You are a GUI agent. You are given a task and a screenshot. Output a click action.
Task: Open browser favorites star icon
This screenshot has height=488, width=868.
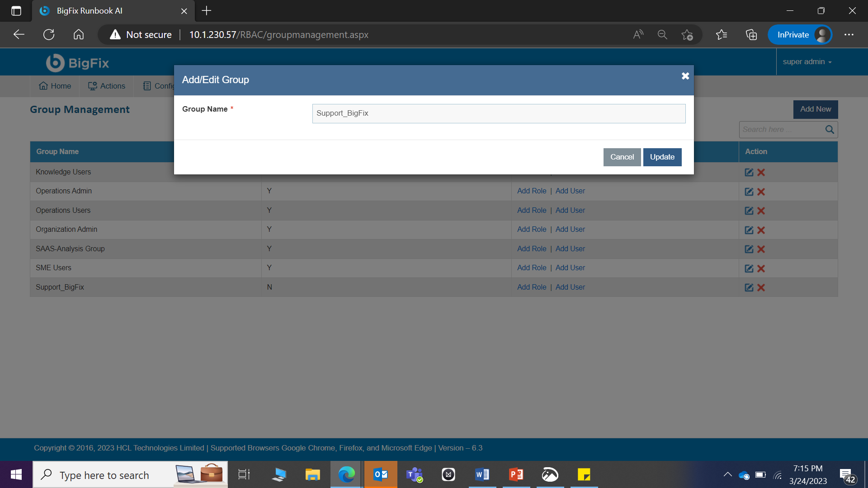[721, 35]
